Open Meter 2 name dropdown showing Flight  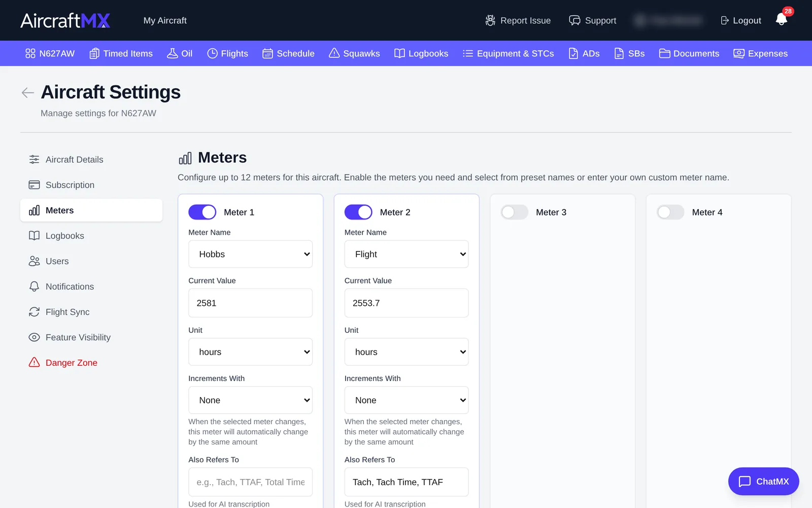[407, 254]
